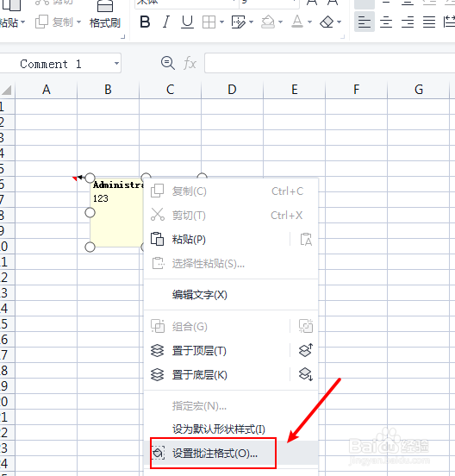455x476 pixels.
Task: Click the zoom magnifier near formula bar
Action: pos(167,63)
